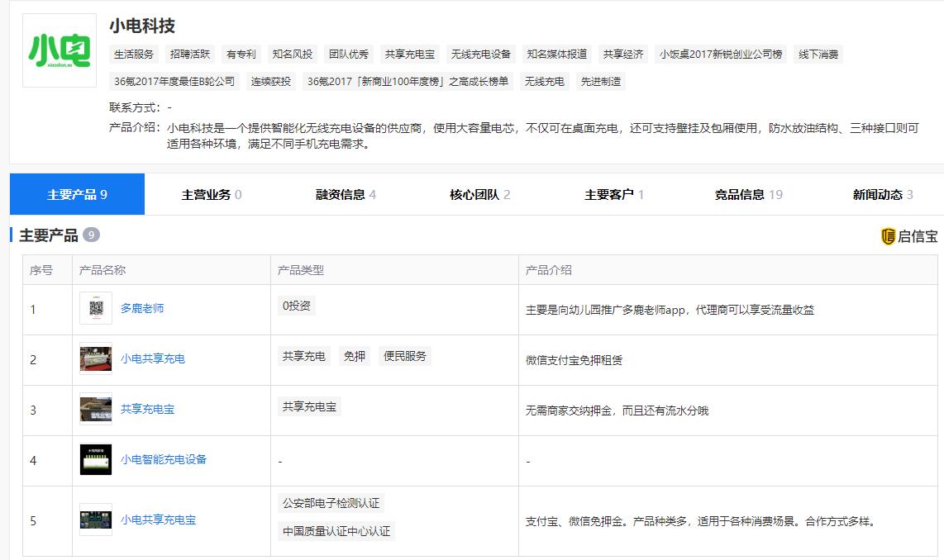Click the 招聘活跃 tag
The image size is (944, 560).
pos(189,55)
